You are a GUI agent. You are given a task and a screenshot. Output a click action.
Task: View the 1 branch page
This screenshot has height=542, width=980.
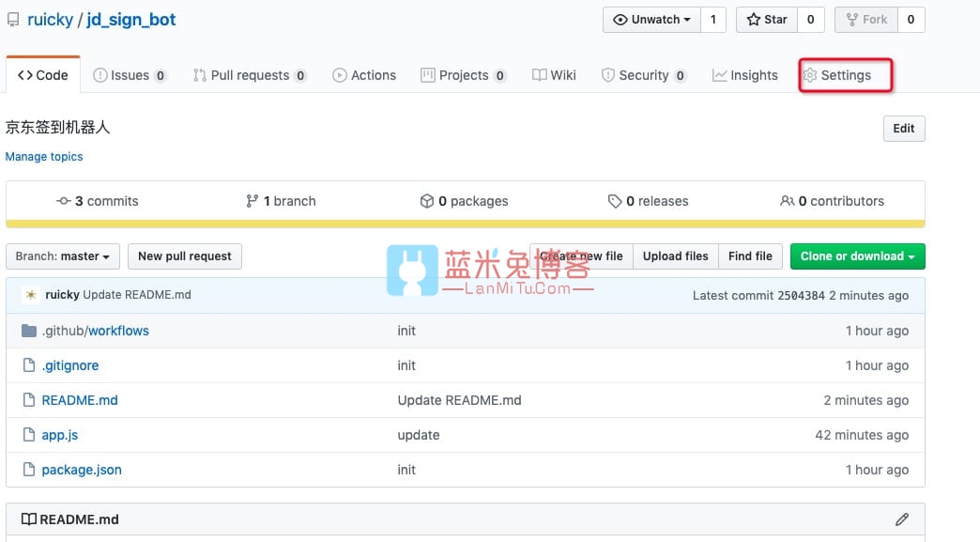point(282,201)
